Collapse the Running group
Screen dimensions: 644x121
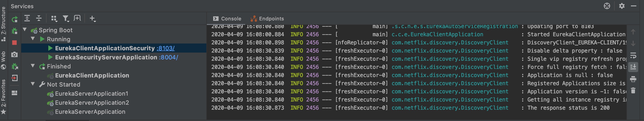pyautogui.click(x=33, y=39)
